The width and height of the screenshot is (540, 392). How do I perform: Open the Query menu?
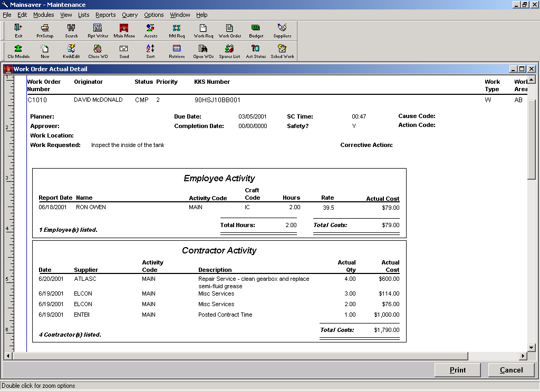(x=130, y=15)
